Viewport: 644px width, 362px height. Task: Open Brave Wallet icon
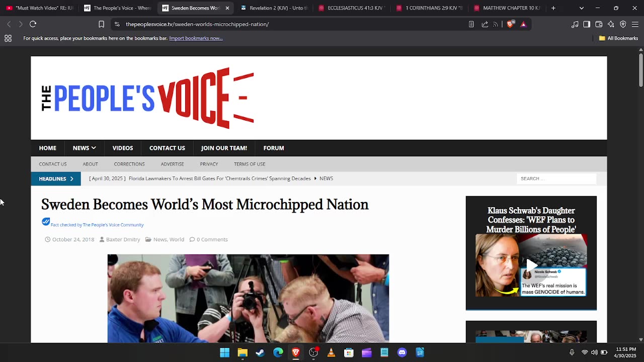(x=599, y=24)
